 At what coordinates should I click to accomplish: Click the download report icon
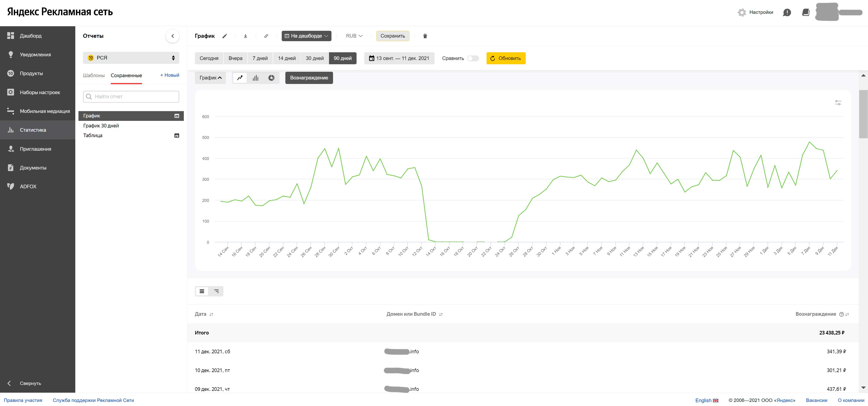coord(245,36)
